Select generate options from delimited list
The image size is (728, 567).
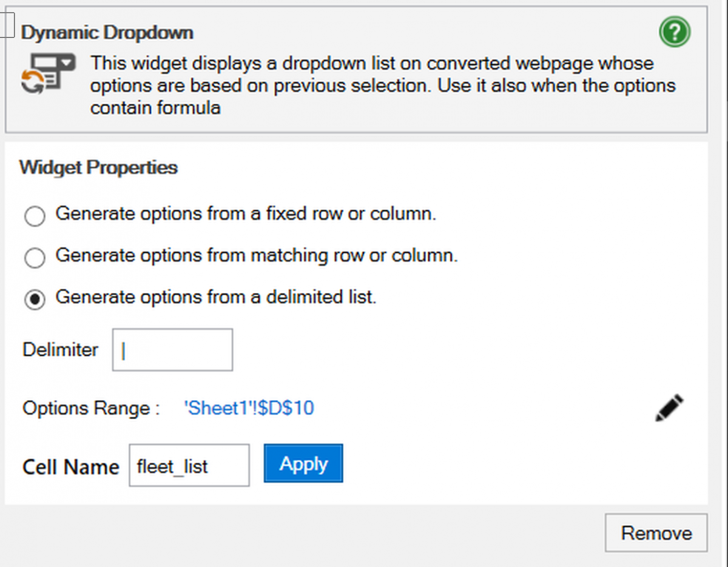click(x=35, y=299)
